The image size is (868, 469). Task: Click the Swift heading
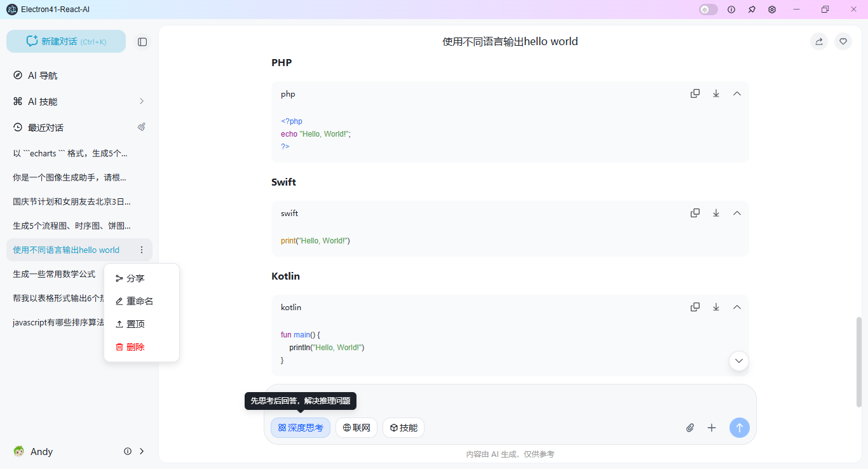pos(283,182)
